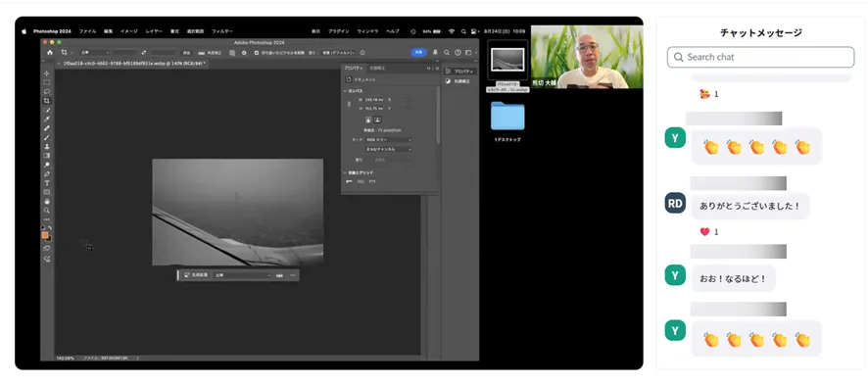868x385 pixels.
Task: Select the Lasso tool
Action: pos(46,91)
